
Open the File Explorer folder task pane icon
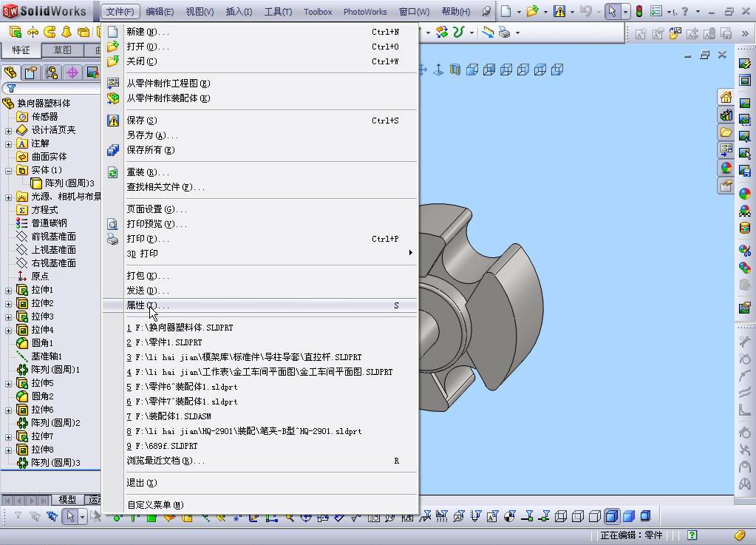click(726, 132)
